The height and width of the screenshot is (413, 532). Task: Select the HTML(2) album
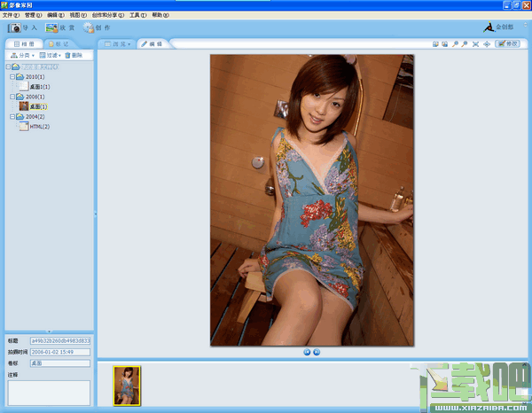click(40, 127)
